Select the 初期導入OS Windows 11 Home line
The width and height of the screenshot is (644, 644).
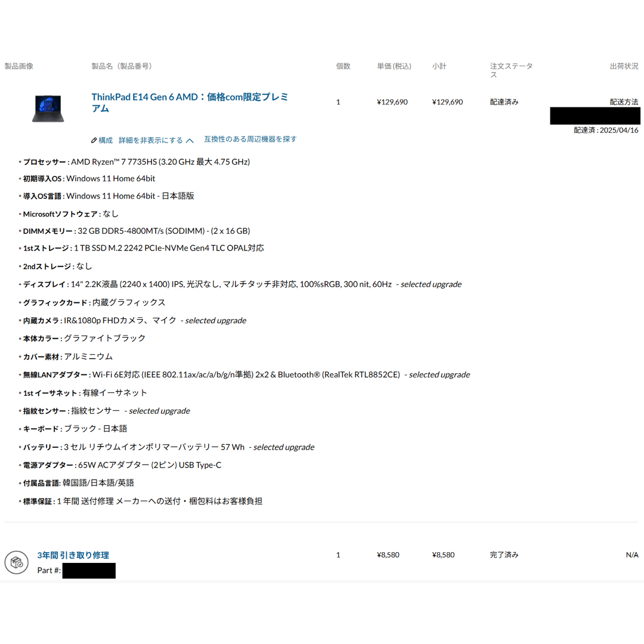click(x=87, y=179)
